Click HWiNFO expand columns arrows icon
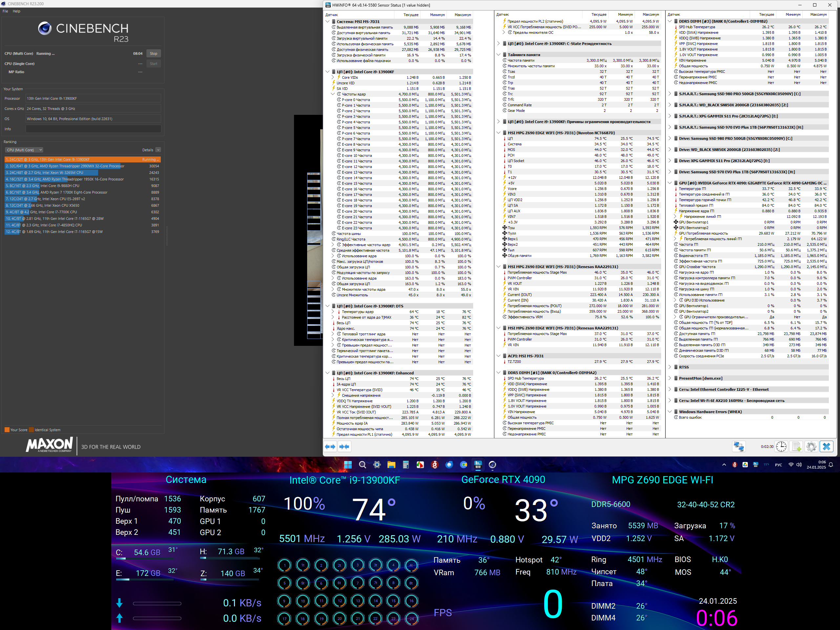The image size is (840, 630). pos(330,447)
